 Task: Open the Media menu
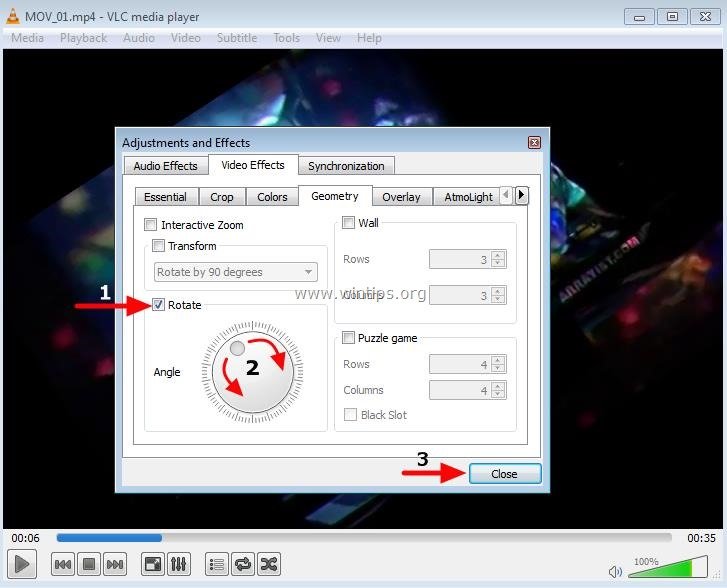(x=27, y=38)
